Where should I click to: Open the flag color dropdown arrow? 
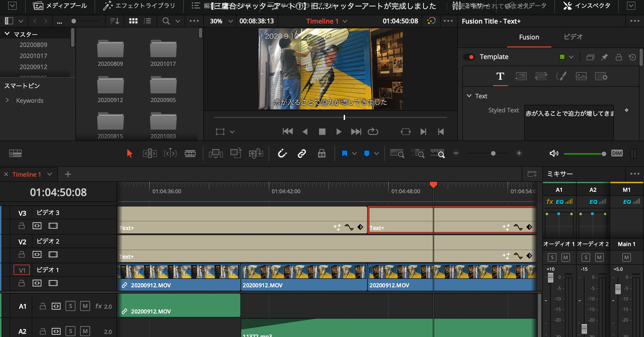click(354, 154)
